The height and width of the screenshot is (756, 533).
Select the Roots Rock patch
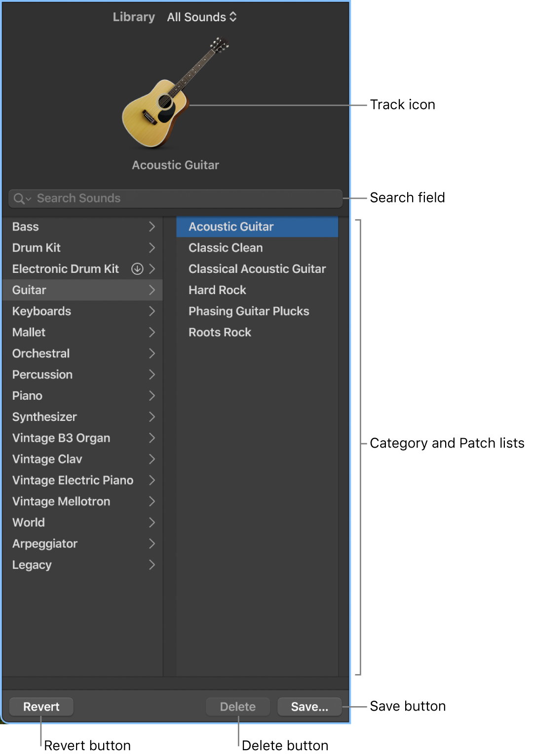(220, 333)
